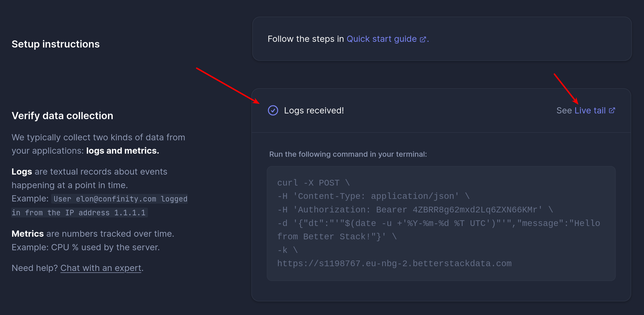
Task: Open the Quick start guide link
Action: point(381,39)
